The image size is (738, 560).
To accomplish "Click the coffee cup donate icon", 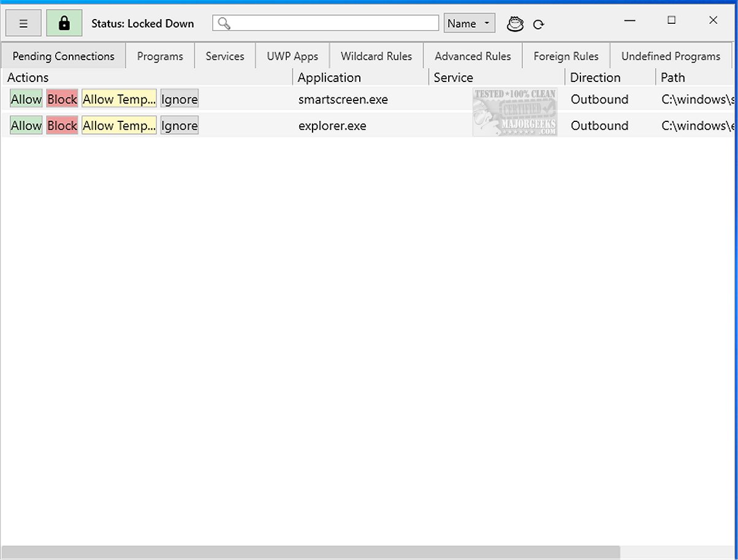I will point(515,24).
